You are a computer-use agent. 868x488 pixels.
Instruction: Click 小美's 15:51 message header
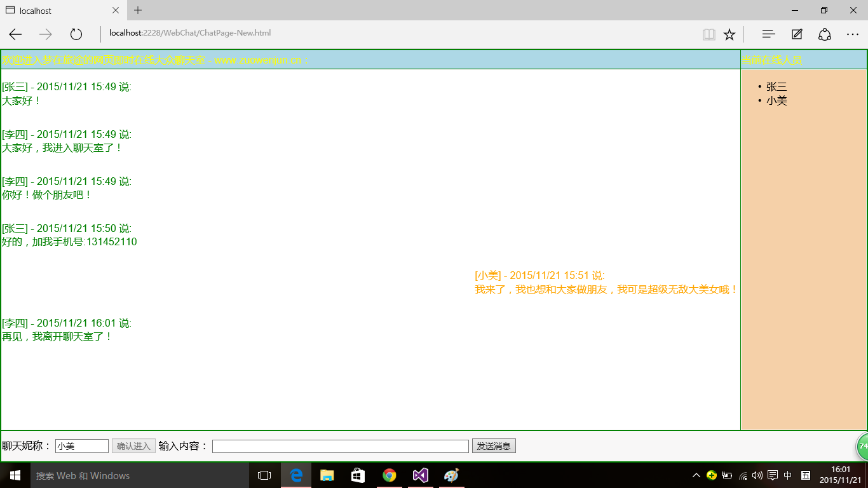click(539, 275)
